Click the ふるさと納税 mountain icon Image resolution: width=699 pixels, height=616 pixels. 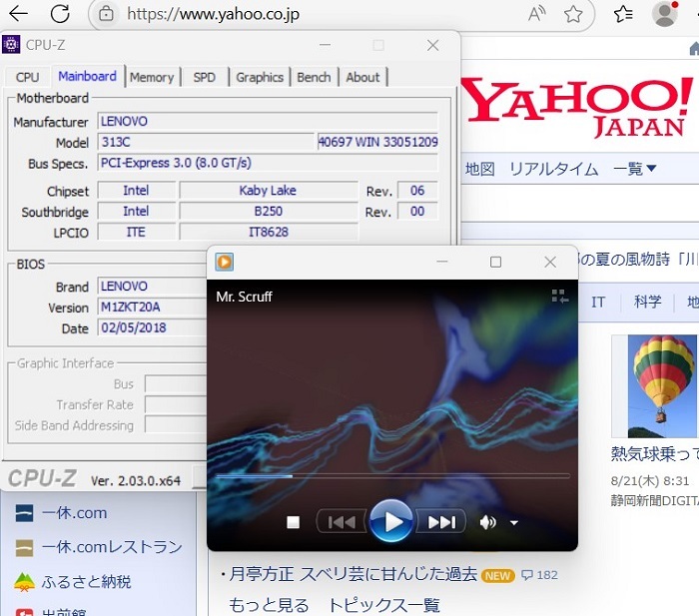pos(24,582)
